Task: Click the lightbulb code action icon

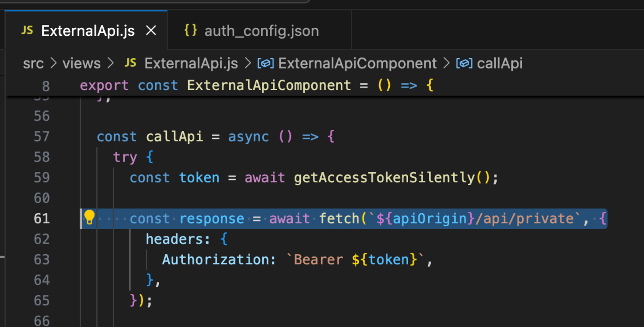Action: click(89, 217)
